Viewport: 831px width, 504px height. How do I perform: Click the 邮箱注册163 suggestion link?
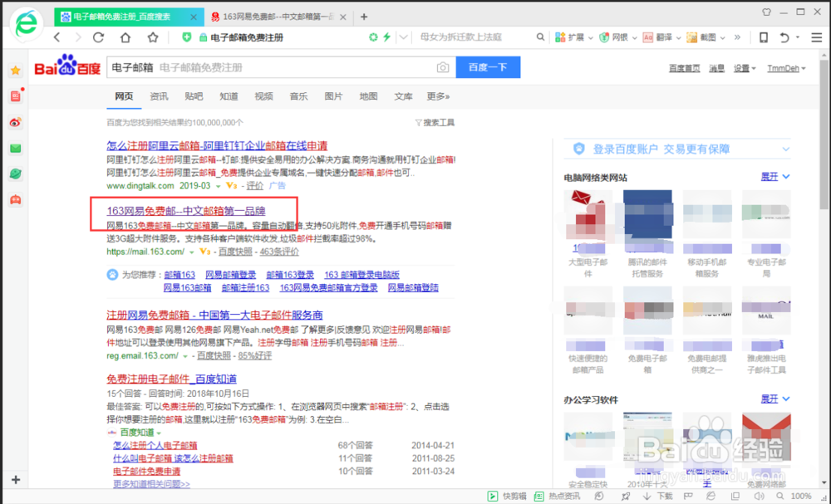(x=245, y=287)
